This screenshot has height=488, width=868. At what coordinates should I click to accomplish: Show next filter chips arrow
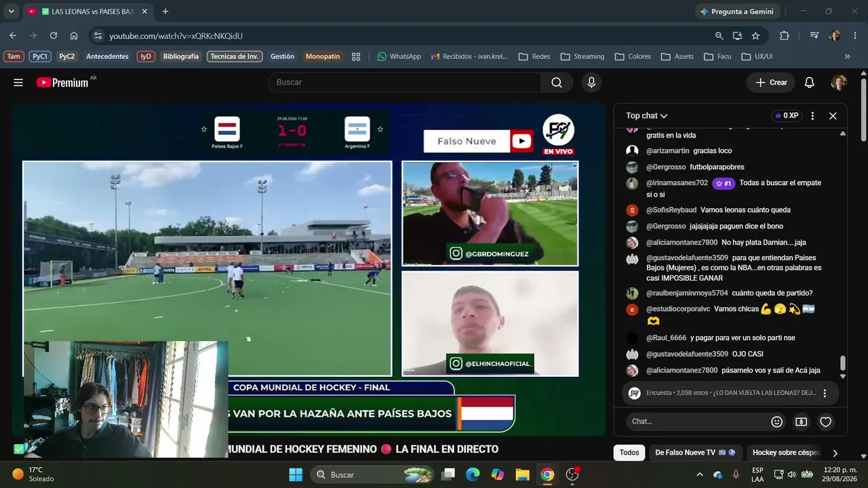[835, 453]
